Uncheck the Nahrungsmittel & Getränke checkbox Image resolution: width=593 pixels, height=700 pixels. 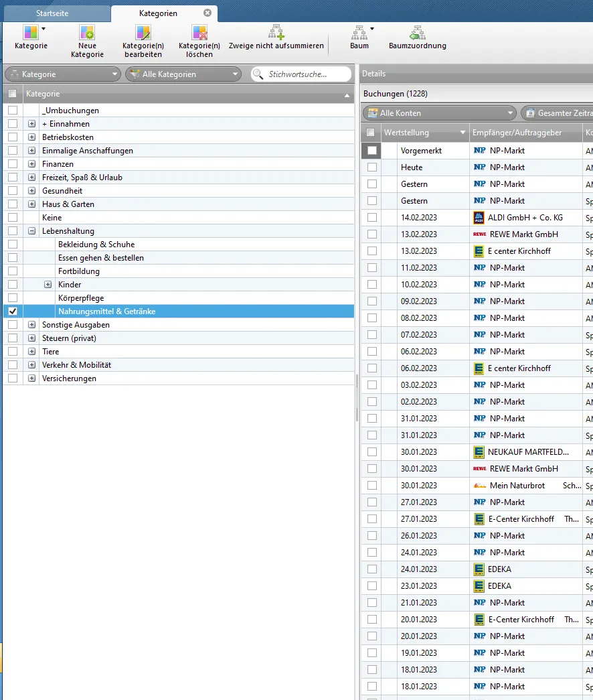point(13,311)
